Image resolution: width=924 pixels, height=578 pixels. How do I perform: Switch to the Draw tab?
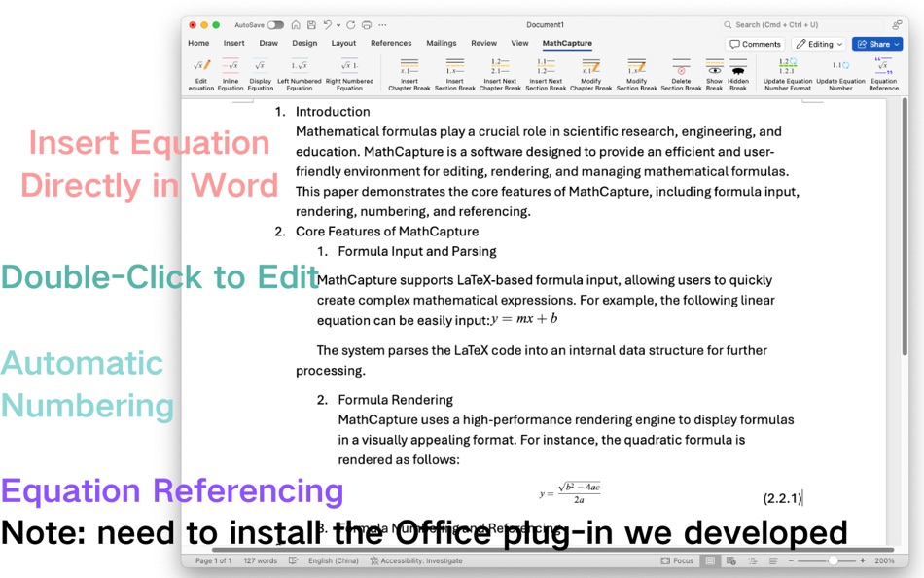pos(268,43)
